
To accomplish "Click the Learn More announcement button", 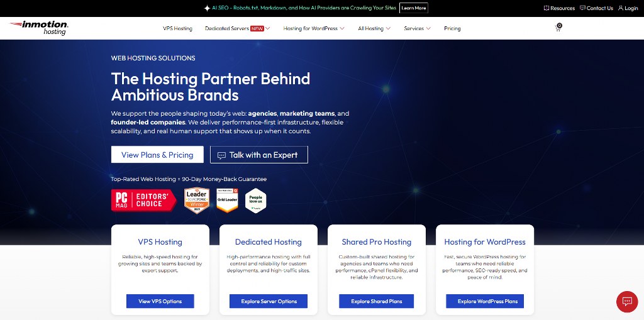I will pos(414,8).
